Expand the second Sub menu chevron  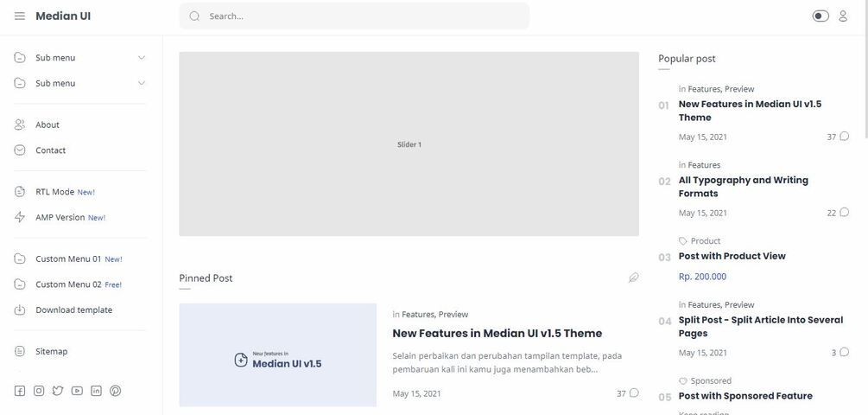tap(141, 83)
